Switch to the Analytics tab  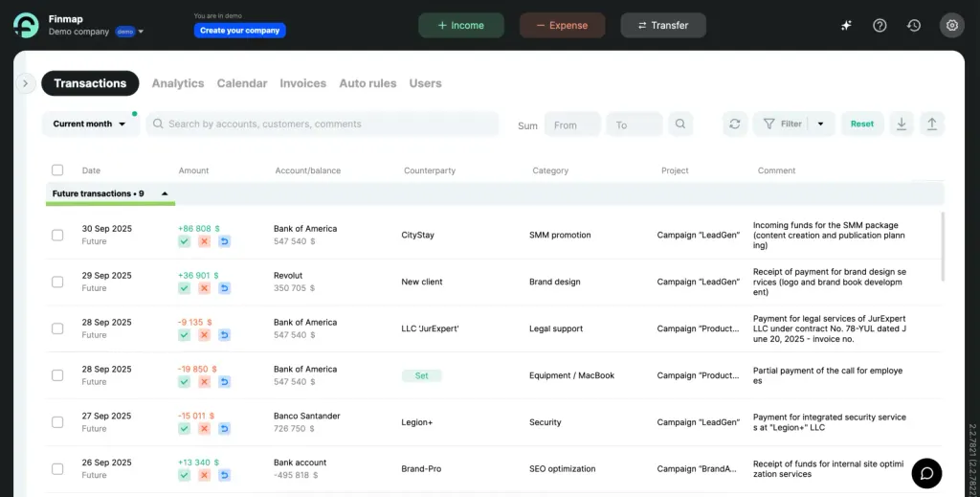(178, 83)
